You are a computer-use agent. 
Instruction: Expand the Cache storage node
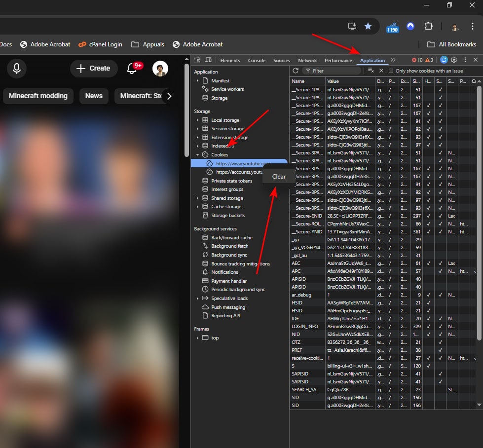tap(198, 207)
